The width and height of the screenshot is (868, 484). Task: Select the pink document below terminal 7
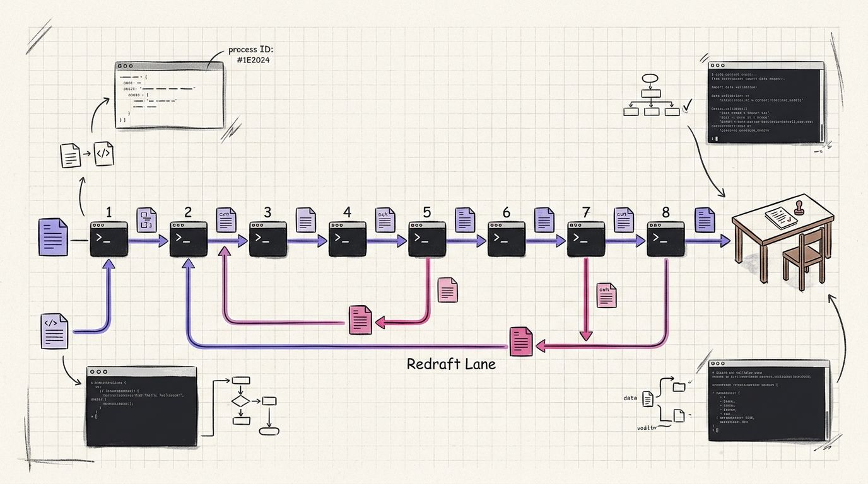pyautogui.click(x=606, y=295)
